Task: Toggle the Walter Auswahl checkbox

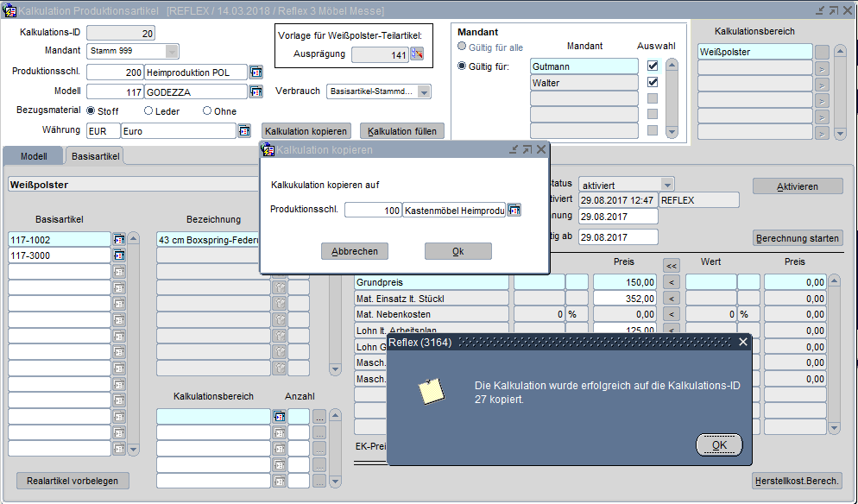Action: [x=653, y=83]
